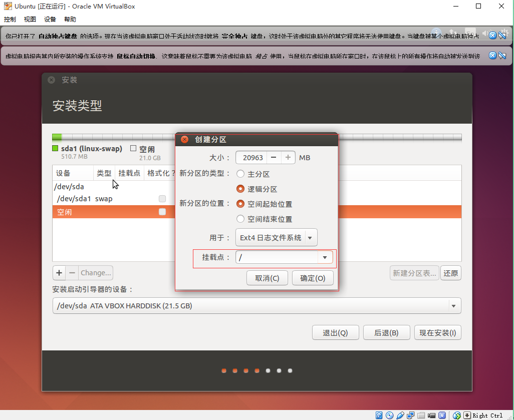The height and width of the screenshot is (420, 514).
Task: Dismiss the mouse integration notification
Action: [492, 56]
